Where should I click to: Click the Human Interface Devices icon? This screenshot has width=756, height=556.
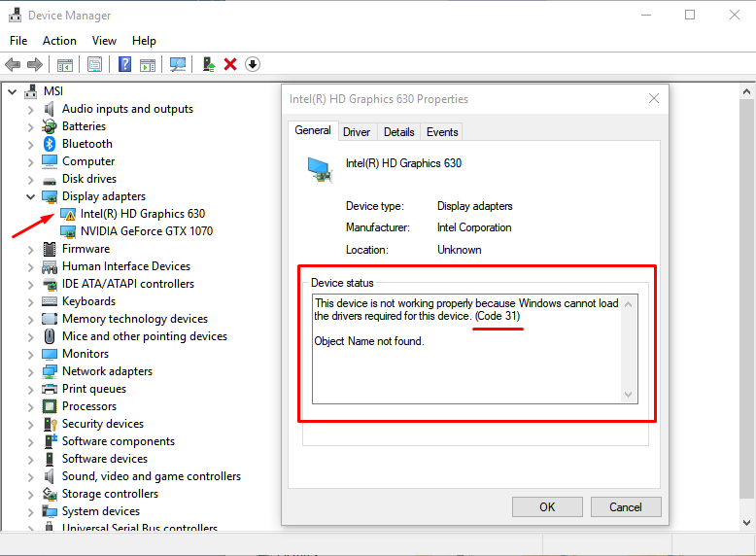pos(50,266)
